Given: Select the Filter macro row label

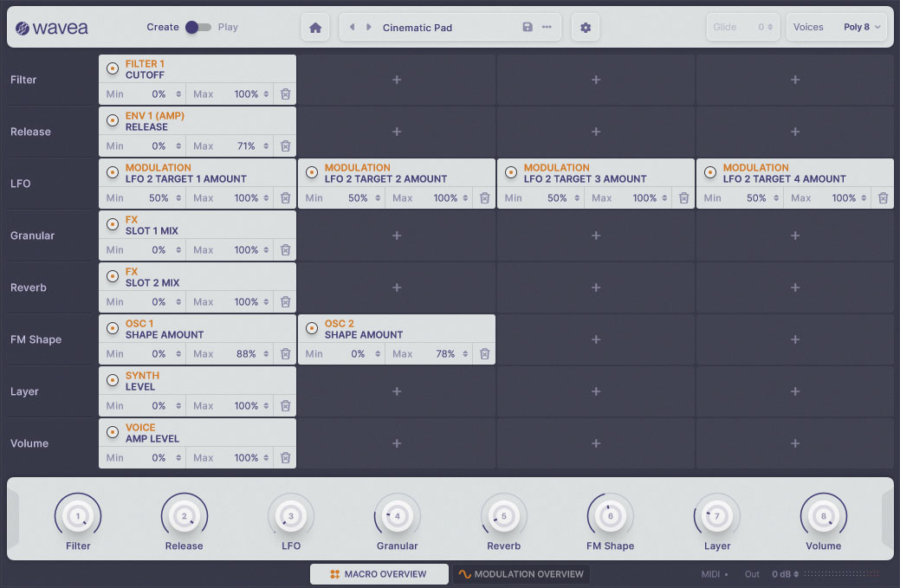Looking at the screenshot, I should click(x=23, y=80).
